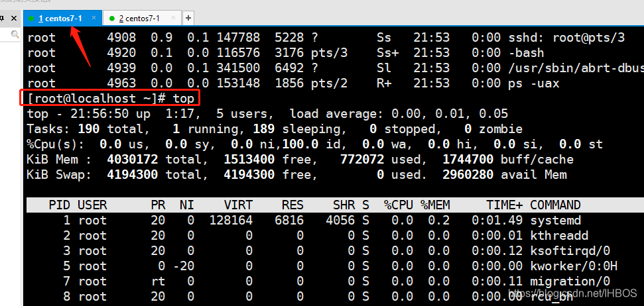Screen dimensions: 644x306
Task: Click the 'migration/0' process name
Action: 570,281
